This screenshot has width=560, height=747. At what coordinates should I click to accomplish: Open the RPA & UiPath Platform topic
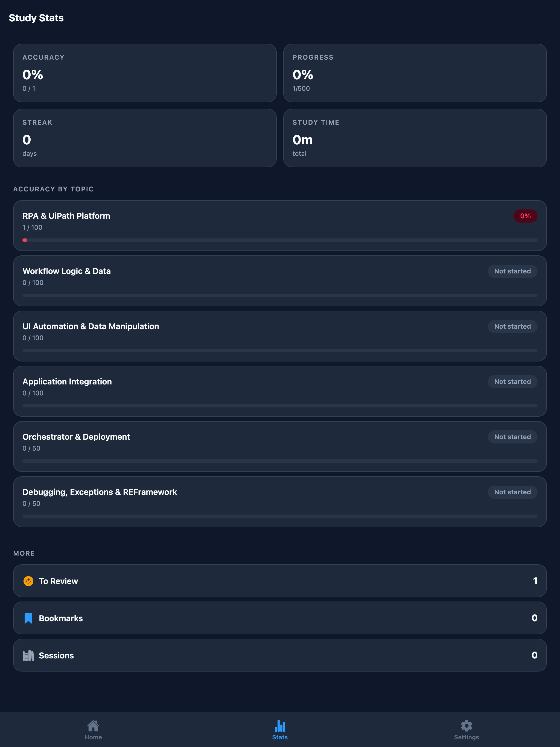point(280,226)
